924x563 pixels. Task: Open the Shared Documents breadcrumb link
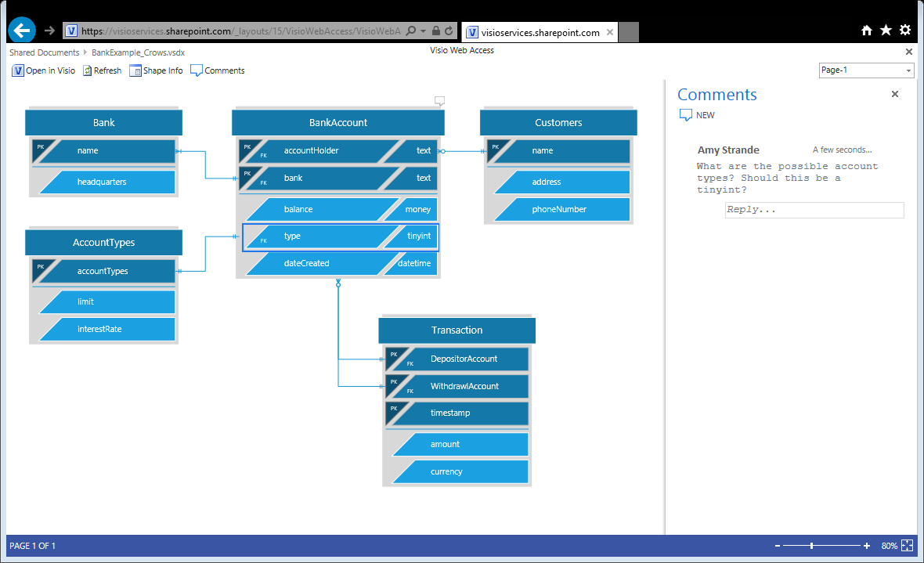point(43,52)
